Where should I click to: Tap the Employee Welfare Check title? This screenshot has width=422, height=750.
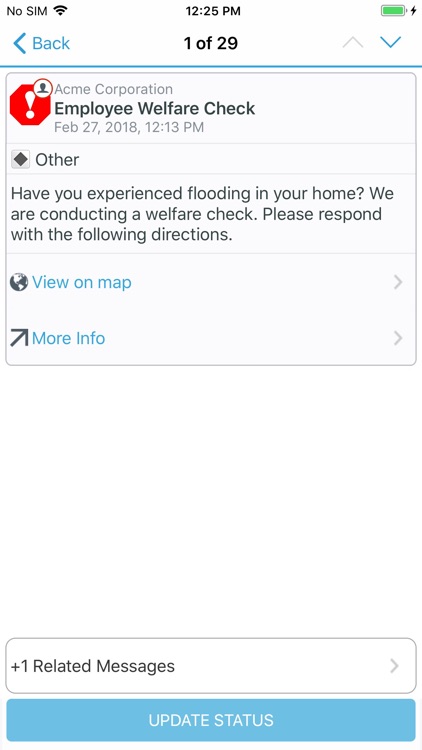(155, 109)
